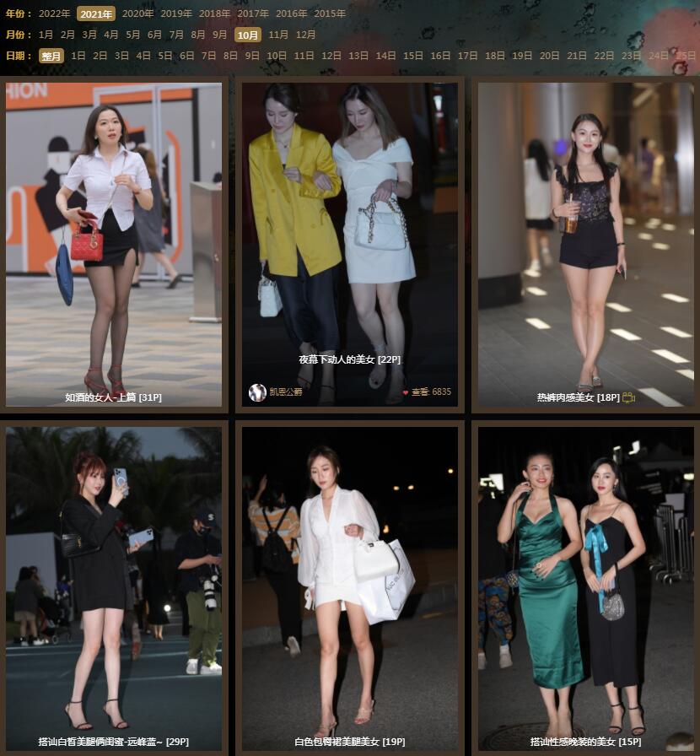The width and height of the screenshot is (700, 756).
Task: Open the 热裤肉感美女 [18P] title link
Action: click(x=578, y=397)
